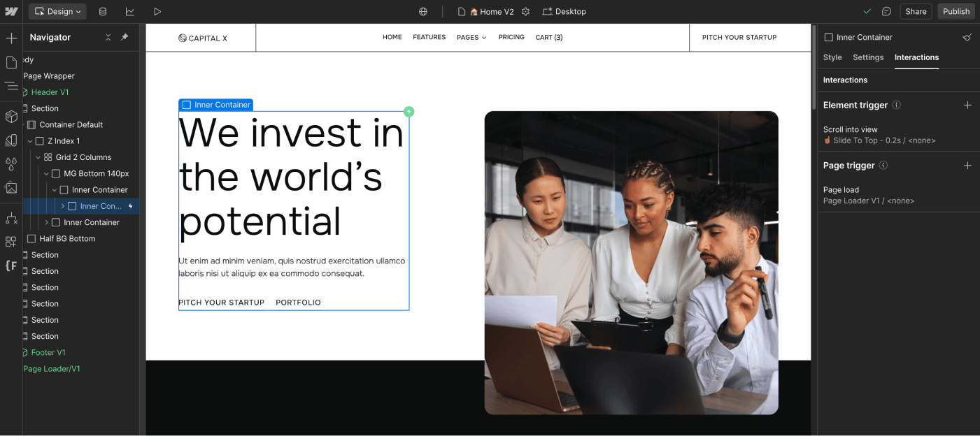Pin the Navigator panel open

(x=124, y=37)
